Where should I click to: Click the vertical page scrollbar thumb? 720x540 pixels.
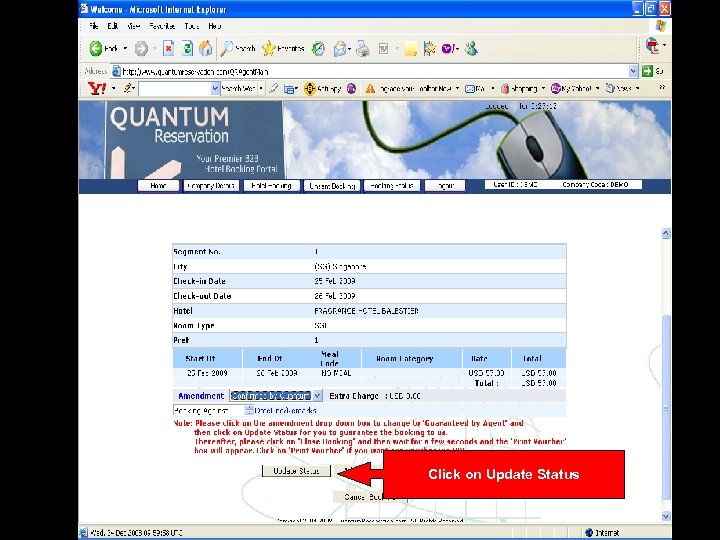[666, 407]
